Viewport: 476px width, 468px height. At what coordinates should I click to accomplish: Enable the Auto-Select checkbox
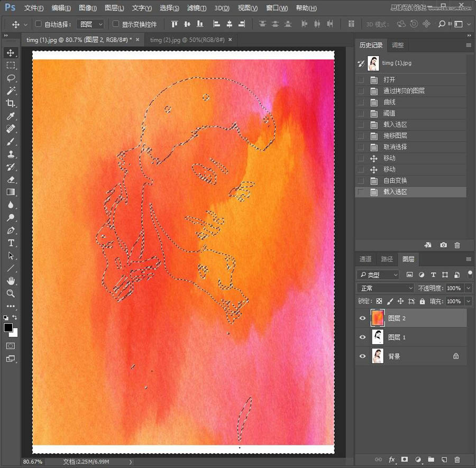click(39, 24)
